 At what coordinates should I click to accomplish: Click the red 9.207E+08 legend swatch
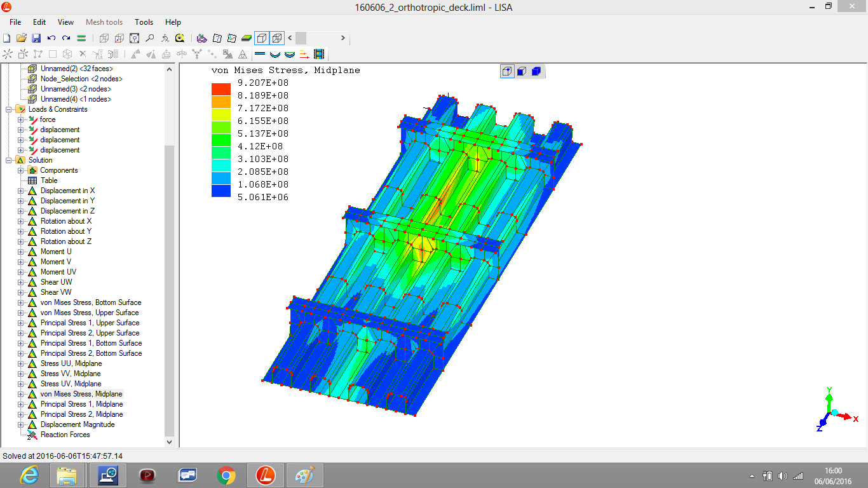click(x=221, y=89)
